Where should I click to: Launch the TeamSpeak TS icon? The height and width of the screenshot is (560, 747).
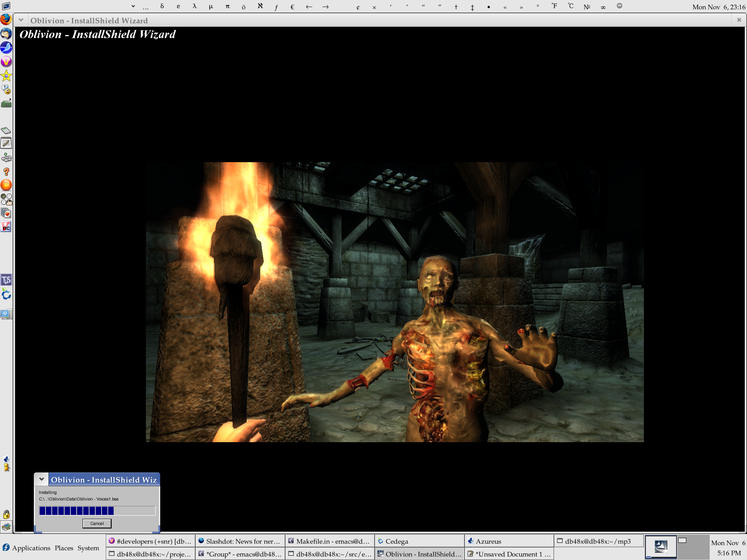[6, 280]
